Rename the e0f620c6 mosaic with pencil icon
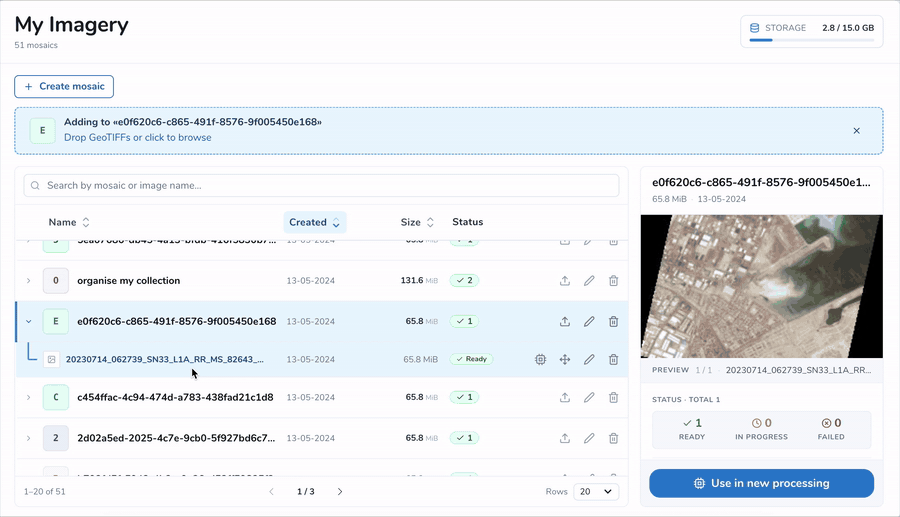This screenshot has height=517, width=900. pyautogui.click(x=589, y=321)
